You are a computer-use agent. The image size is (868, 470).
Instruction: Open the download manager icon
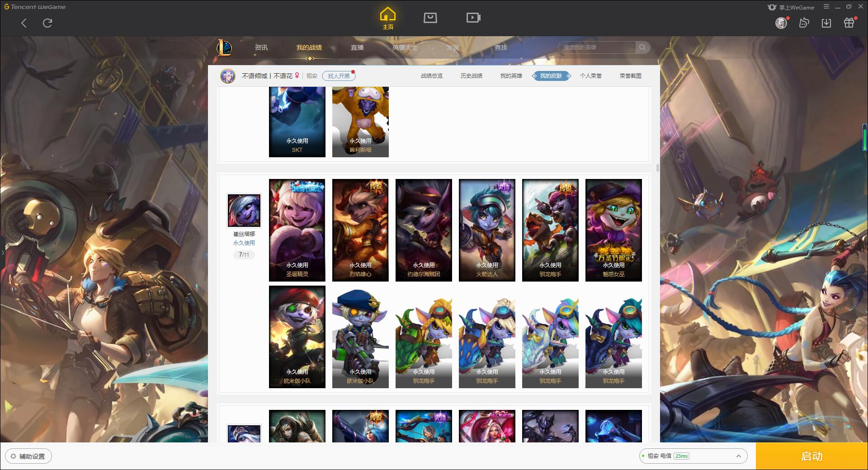[826, 23]
